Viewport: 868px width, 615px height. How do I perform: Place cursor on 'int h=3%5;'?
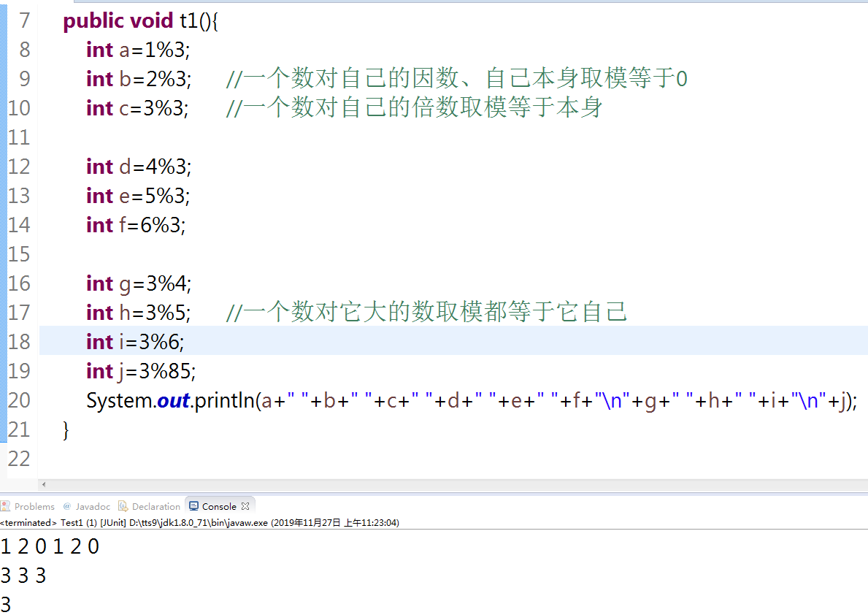139,313
